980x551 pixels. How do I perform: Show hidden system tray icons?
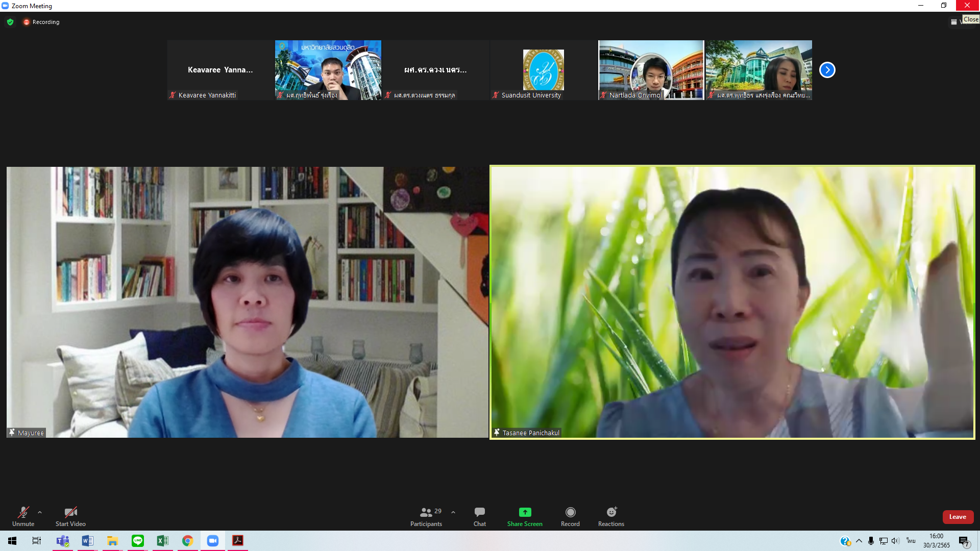pyautogui.click(x=859, y=541)
